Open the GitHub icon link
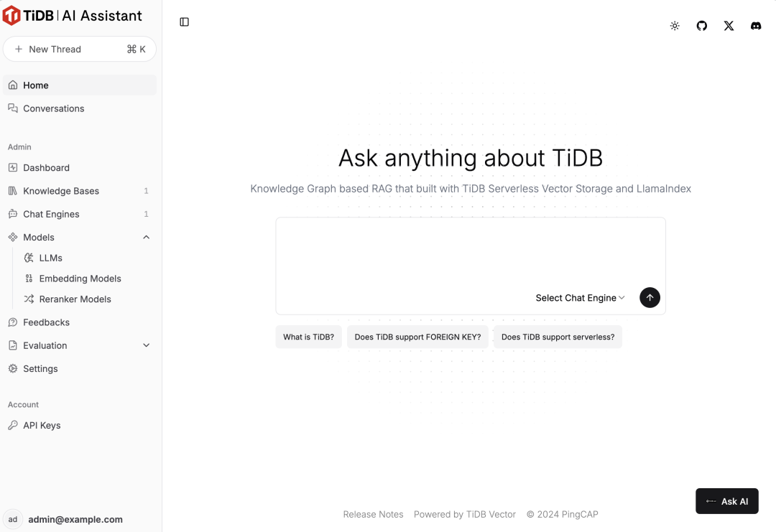 pos(702,26)
